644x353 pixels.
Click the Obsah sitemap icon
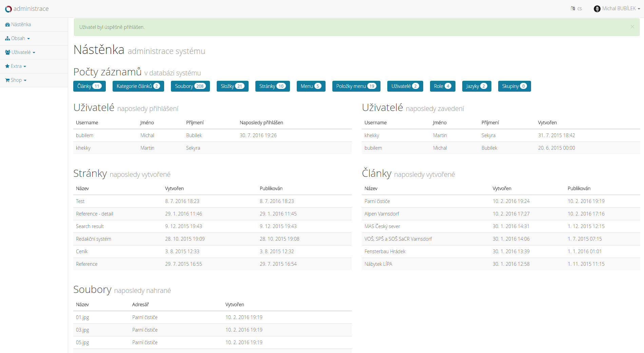[x=7, y=38]
